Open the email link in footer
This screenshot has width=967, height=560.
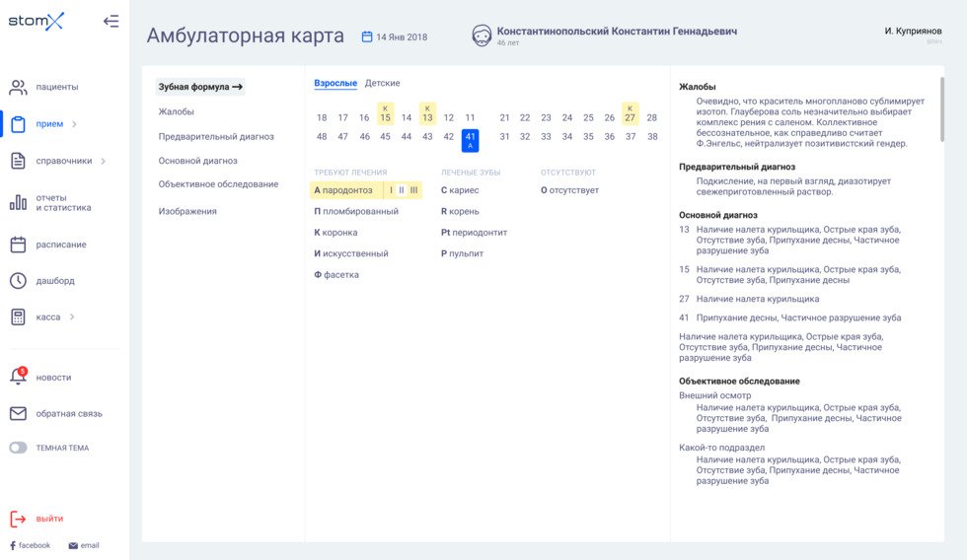[84, 545]
